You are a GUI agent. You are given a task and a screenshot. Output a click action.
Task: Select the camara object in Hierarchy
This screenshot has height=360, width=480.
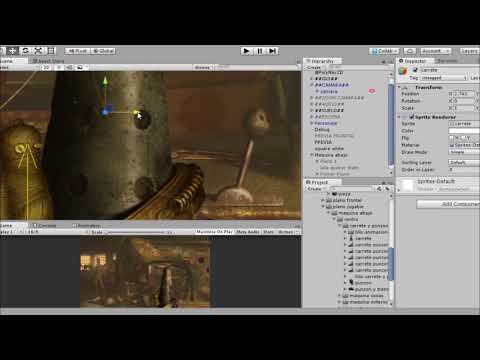click(329, 91)
